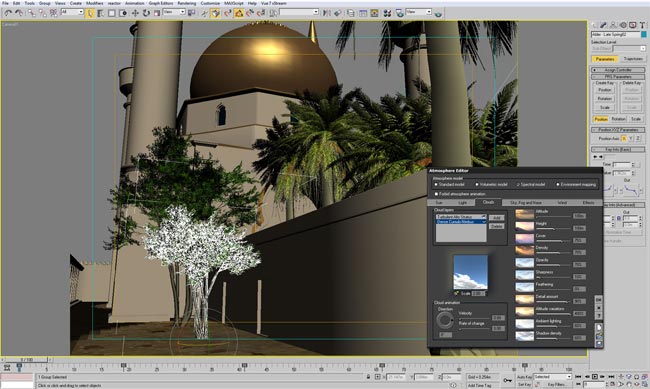Click Play Animation button

594,377
